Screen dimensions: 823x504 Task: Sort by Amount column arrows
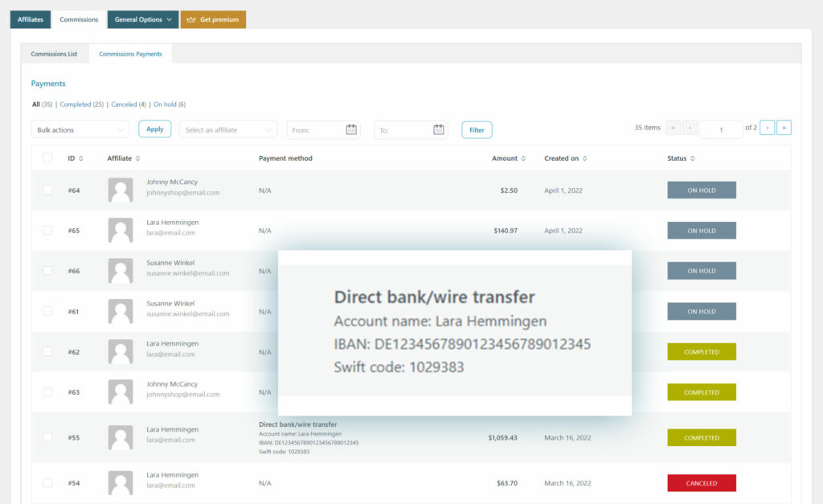pyautogui.click(x=524, y=158)
